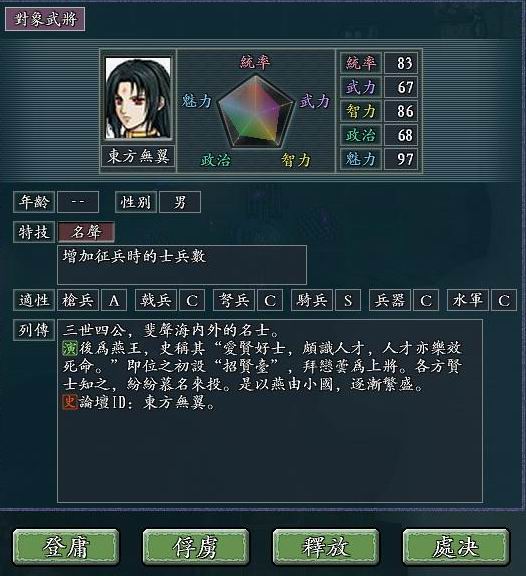
Task: Click the officer portrait of 東方無翼
Action: pyautogui.click(x=138, y=98)
